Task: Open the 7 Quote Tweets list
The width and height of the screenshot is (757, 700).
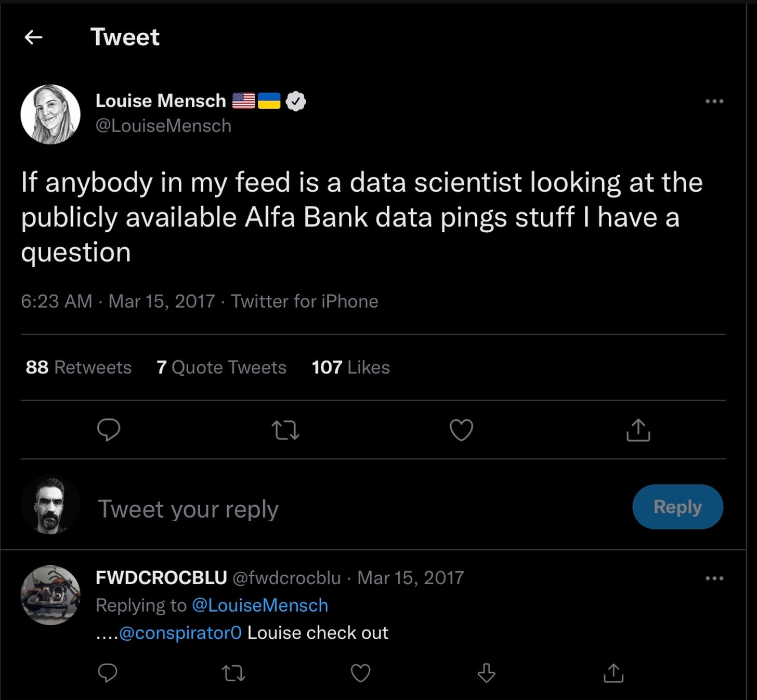Action: pos(221,367)
